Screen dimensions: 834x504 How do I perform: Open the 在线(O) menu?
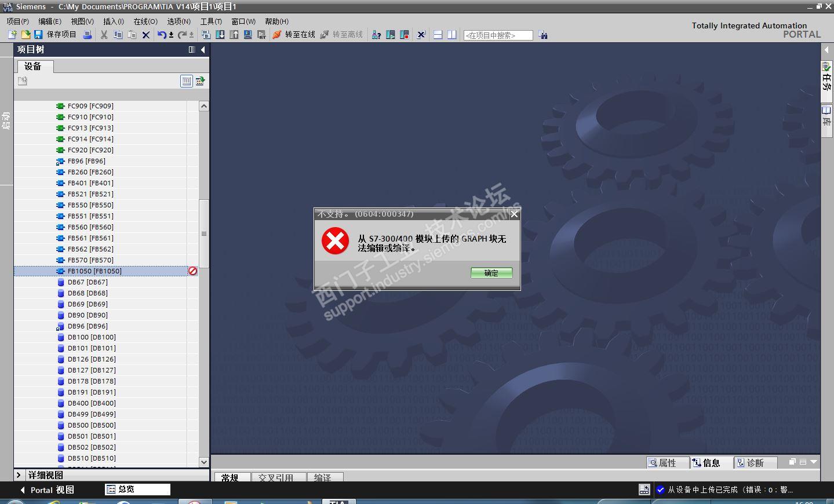(145, 21)
